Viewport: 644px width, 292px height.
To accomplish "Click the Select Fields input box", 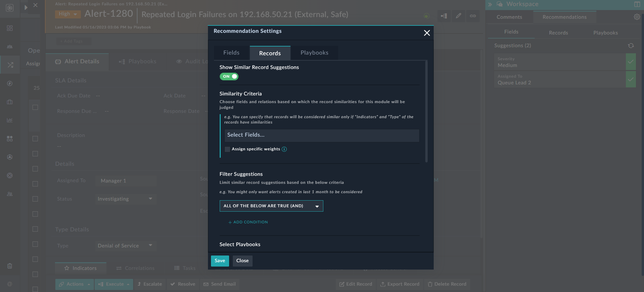I will [x=321, y=135].
